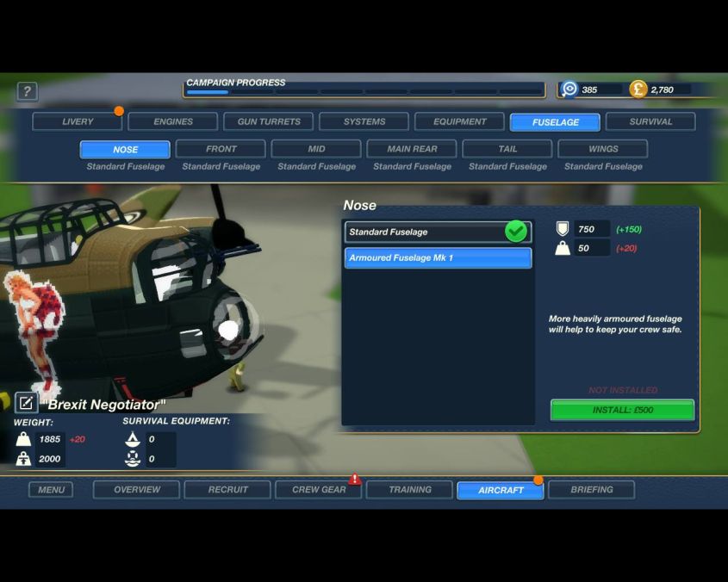Open the Gun Turrets tab
This screenshot has width=728, height=582.
coord(269,121)
